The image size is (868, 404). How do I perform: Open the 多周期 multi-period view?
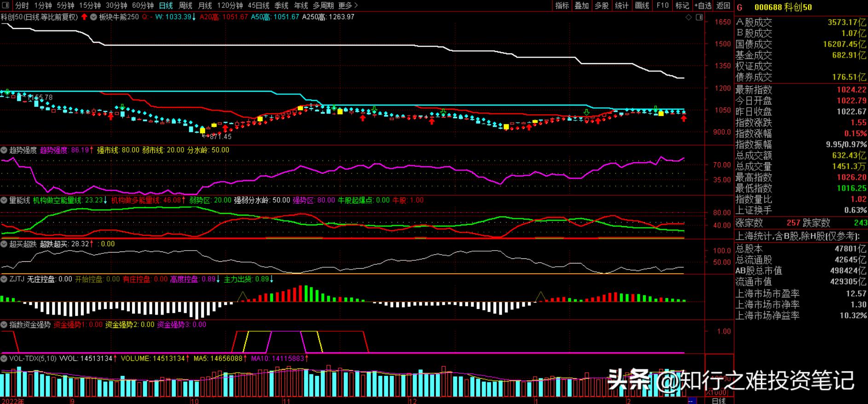[x=323, y=6]
